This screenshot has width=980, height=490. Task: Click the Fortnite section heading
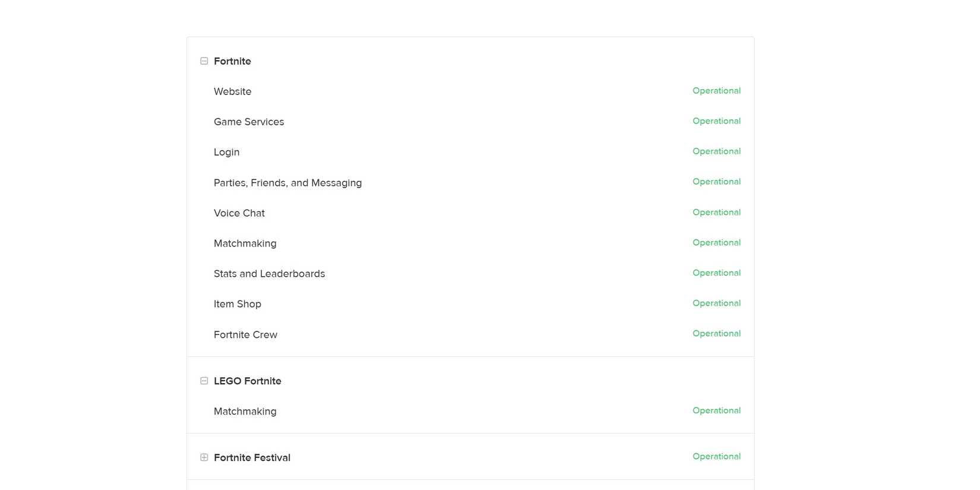232,61
